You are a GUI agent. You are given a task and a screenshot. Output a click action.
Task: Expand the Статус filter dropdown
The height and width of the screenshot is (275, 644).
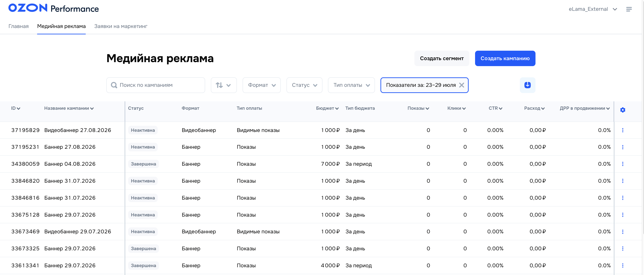pos(304,85)
